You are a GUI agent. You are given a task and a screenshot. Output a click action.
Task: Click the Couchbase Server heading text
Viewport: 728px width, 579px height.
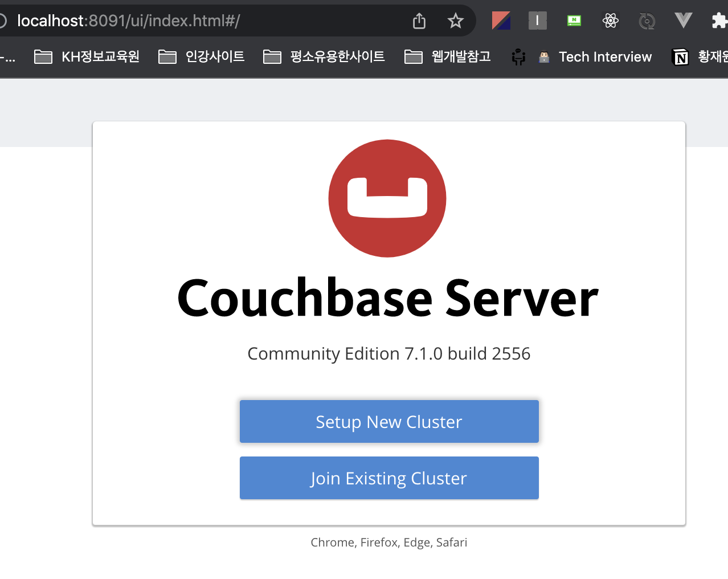(x=388, y=298)
